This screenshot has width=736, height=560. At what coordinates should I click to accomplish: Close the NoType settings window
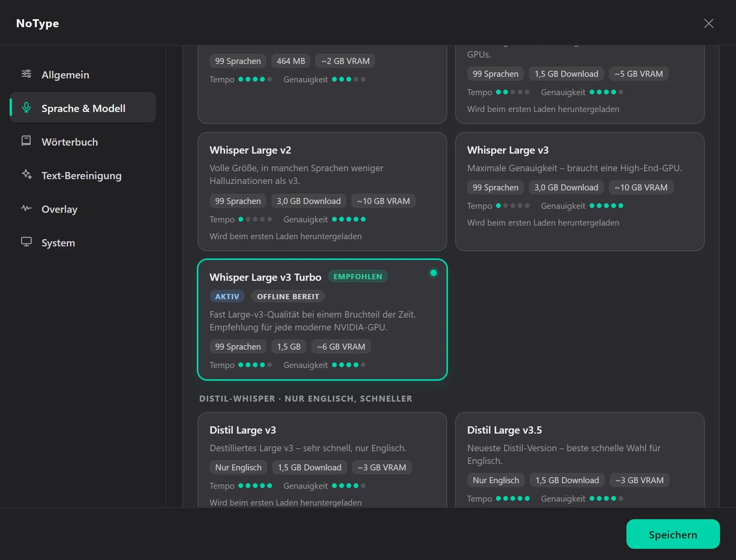pyautogui.click(x=708, y=24)
